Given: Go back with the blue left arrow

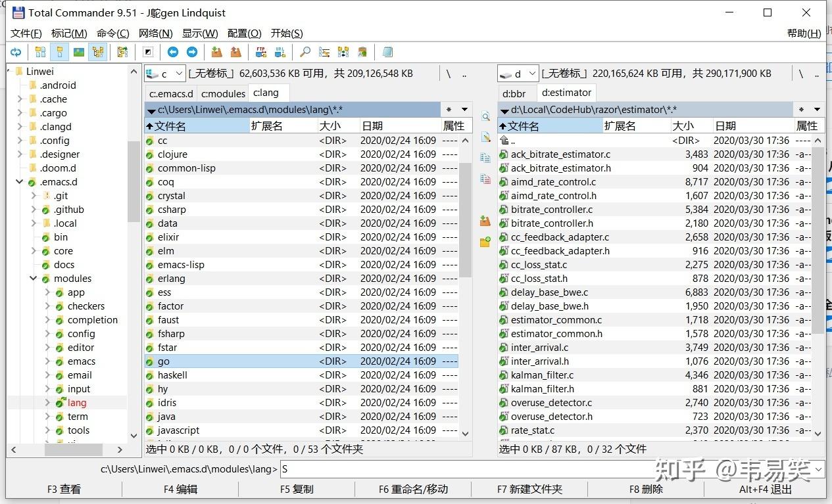Looking at the screenshot, I should 173,52.
